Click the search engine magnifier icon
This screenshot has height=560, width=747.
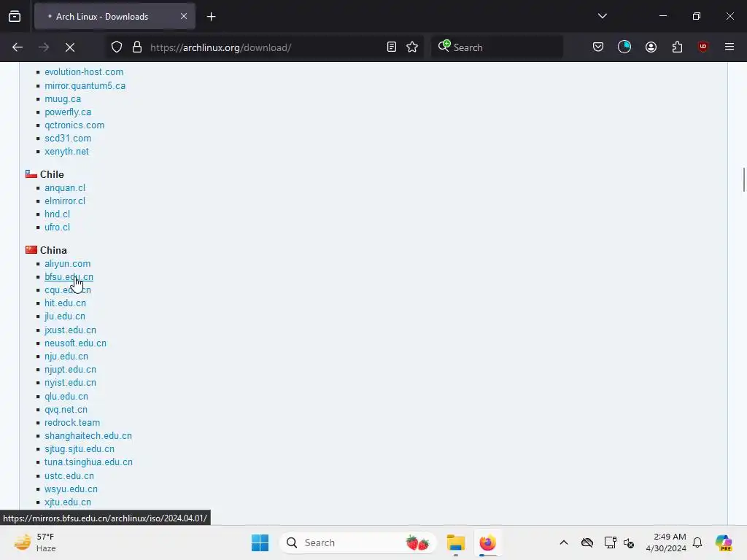(444, 46)
